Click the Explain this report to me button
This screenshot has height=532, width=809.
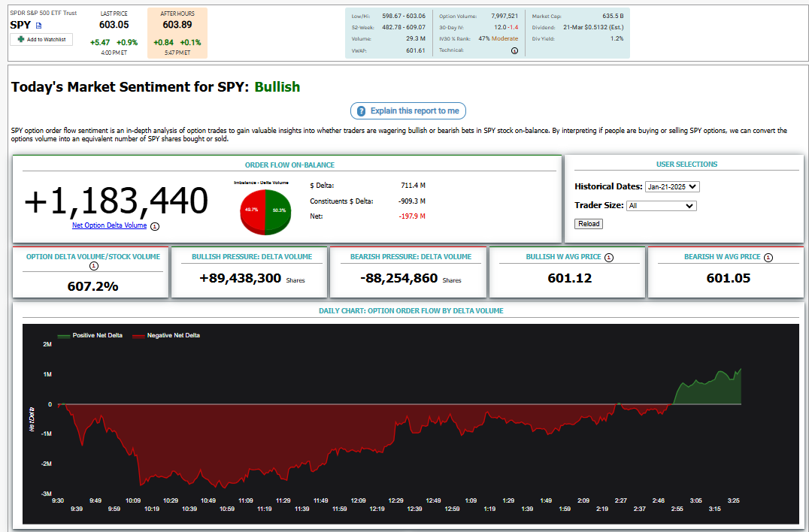[x=408, y=111]
